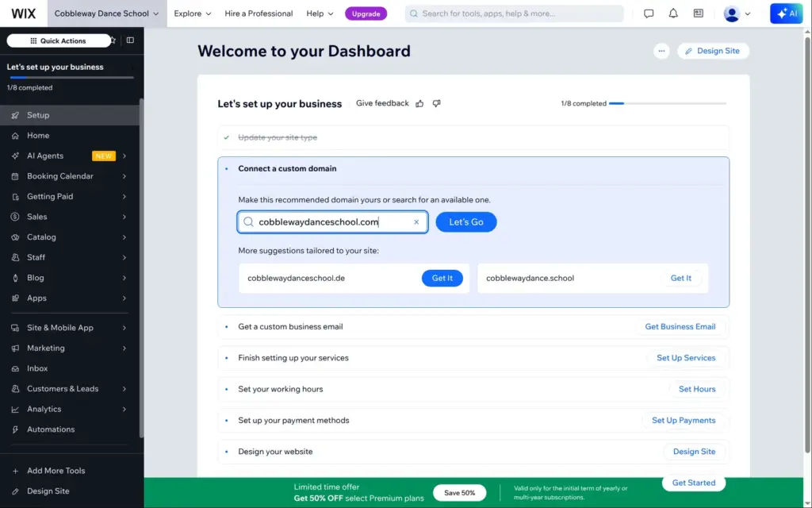The width and height of the screenshot is (812, 508).
Task: Click the Inbox tray icon
Action: [15, 368]
